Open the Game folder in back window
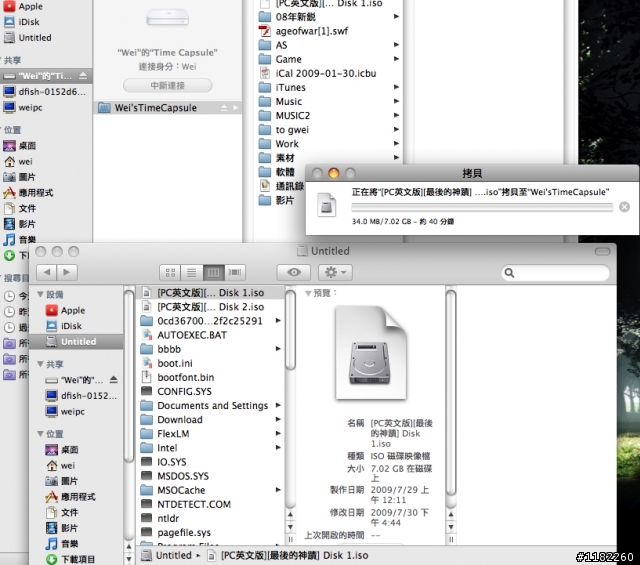 pos(288,59)
